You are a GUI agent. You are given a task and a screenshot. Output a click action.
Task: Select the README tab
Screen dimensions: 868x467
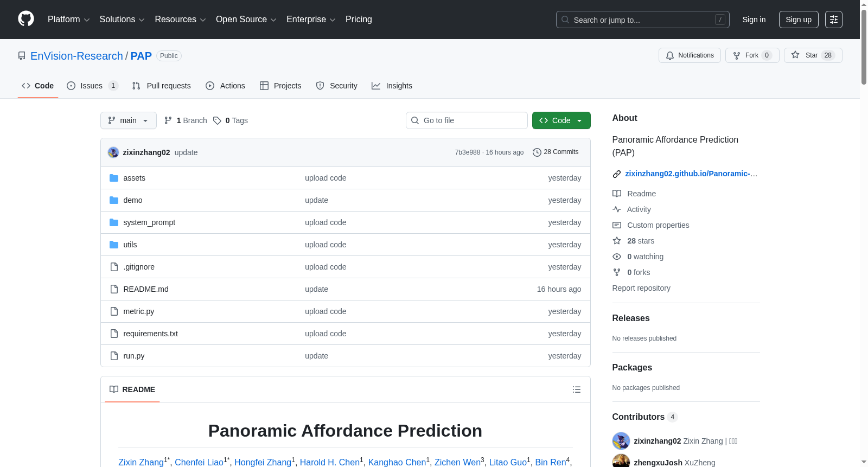[132, 389]
